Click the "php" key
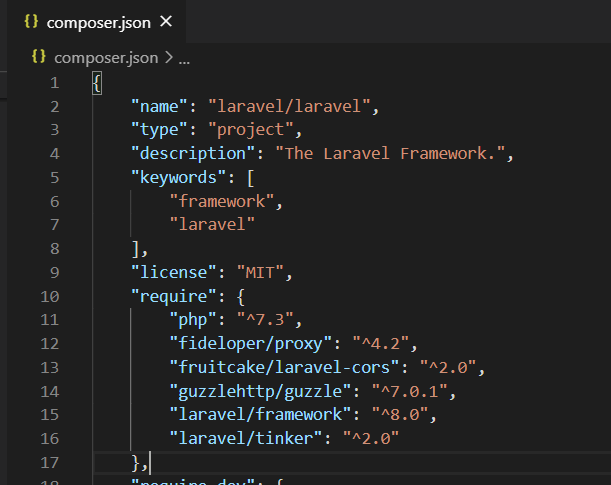The width and height of the screenshot is (611, 485). [193, 320]
